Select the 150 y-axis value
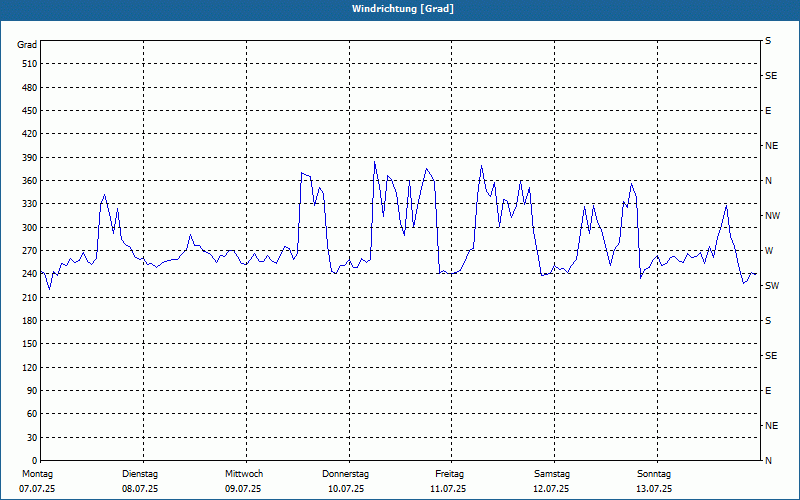This screenshot has width=800, height=500. click(30, 344)
